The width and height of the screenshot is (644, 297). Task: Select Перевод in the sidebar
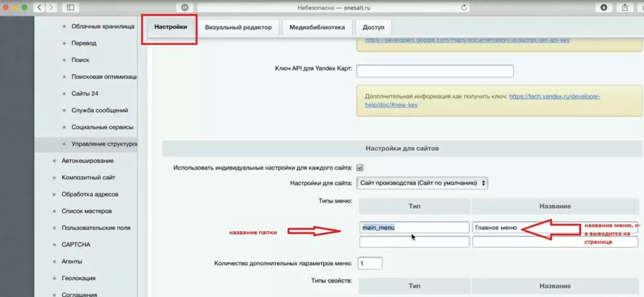coord(84,43)
